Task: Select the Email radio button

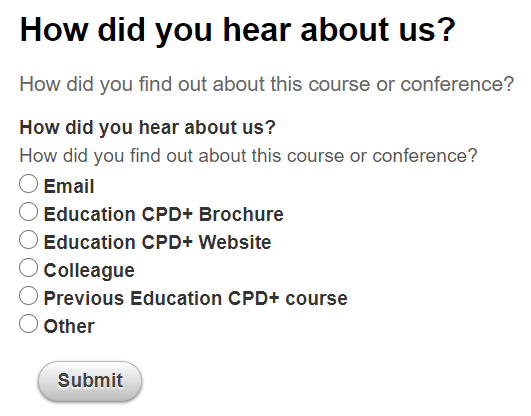Action: 28,184
